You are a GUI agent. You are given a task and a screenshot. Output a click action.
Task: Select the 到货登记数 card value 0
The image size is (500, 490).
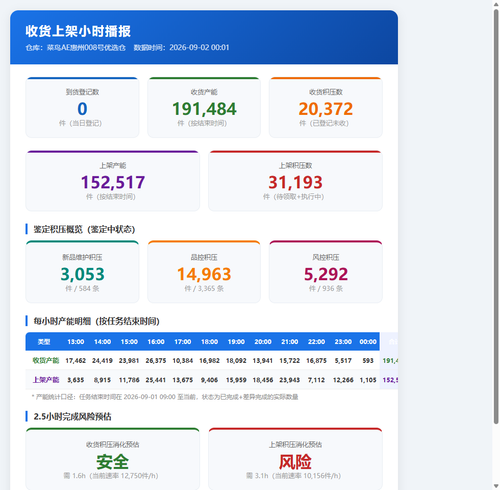pos(82,109)
